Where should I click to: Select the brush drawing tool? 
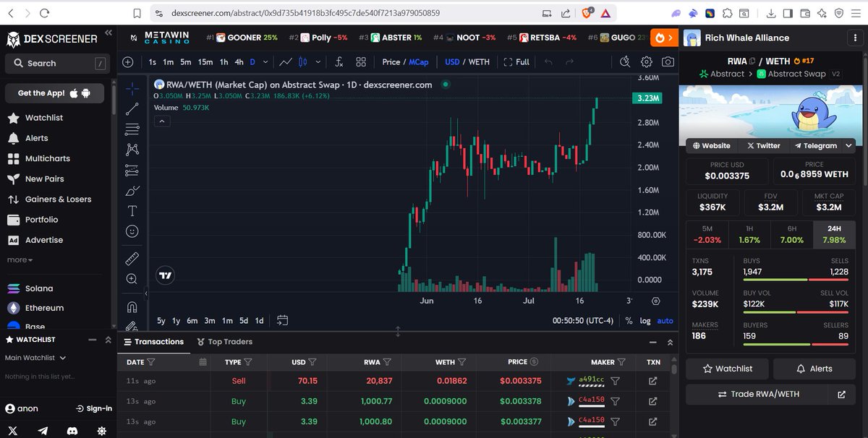[132, 191]
